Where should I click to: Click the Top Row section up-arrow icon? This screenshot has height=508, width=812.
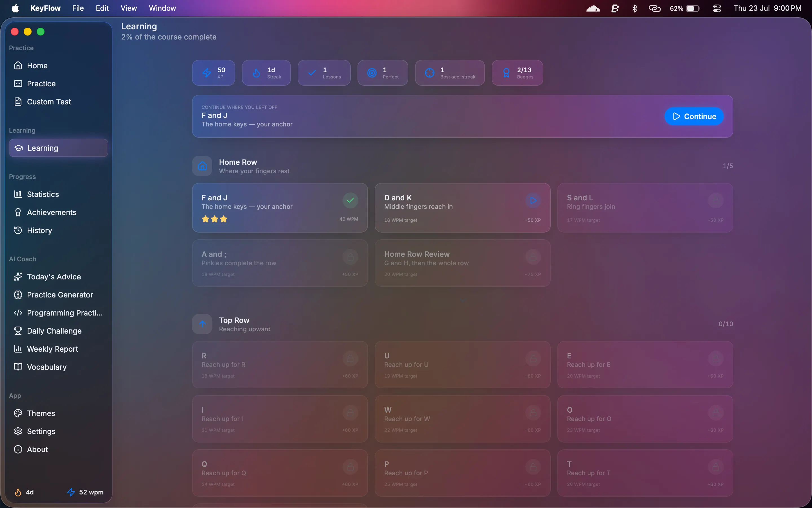[202, 324]
